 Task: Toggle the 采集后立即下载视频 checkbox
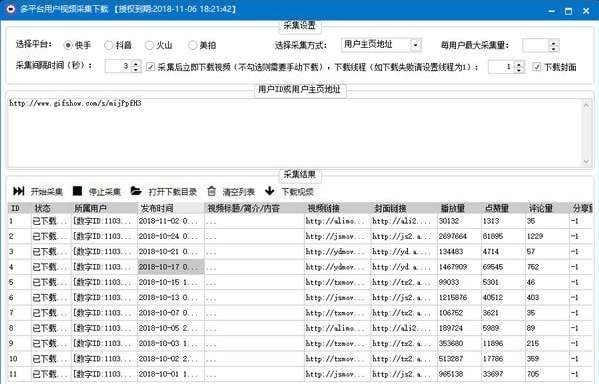(x=151, y=67)
